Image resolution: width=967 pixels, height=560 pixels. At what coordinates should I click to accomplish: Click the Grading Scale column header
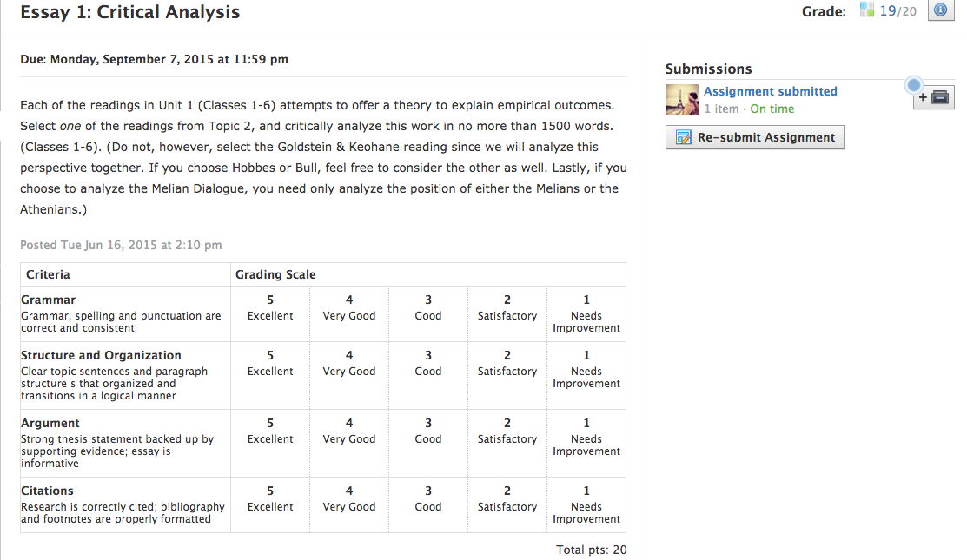click(275, 274)
